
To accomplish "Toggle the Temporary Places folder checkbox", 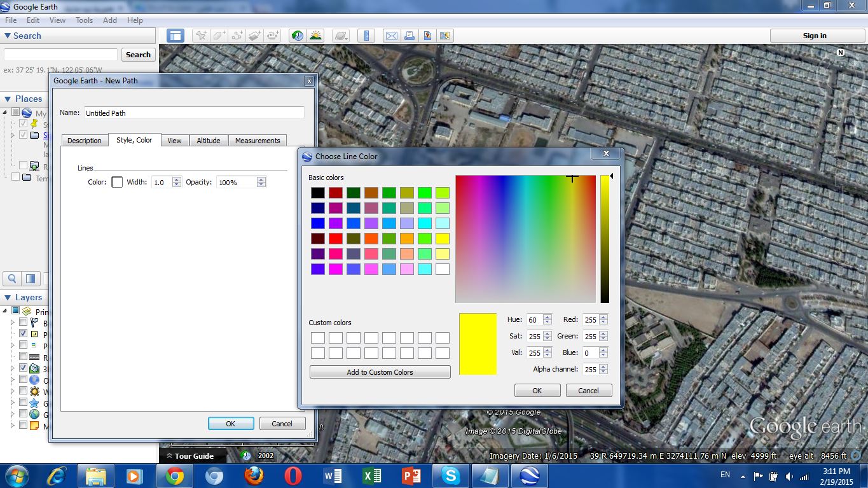I will 15,178.
